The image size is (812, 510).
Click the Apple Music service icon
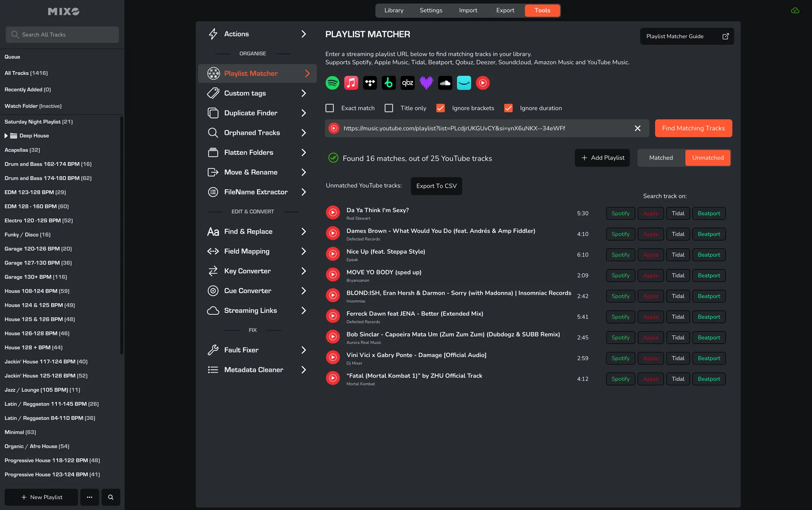pos(351,83)
